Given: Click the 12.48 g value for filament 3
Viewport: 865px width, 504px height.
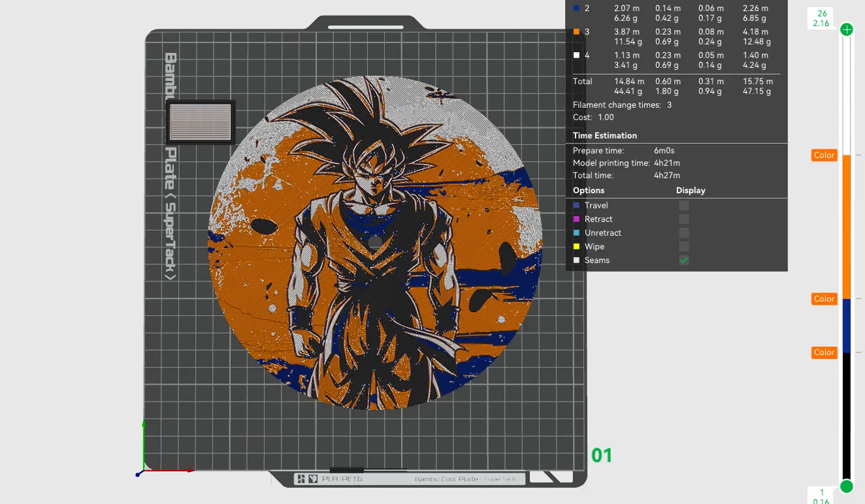Looking at the screenshot, I should (x=757, y=42).
